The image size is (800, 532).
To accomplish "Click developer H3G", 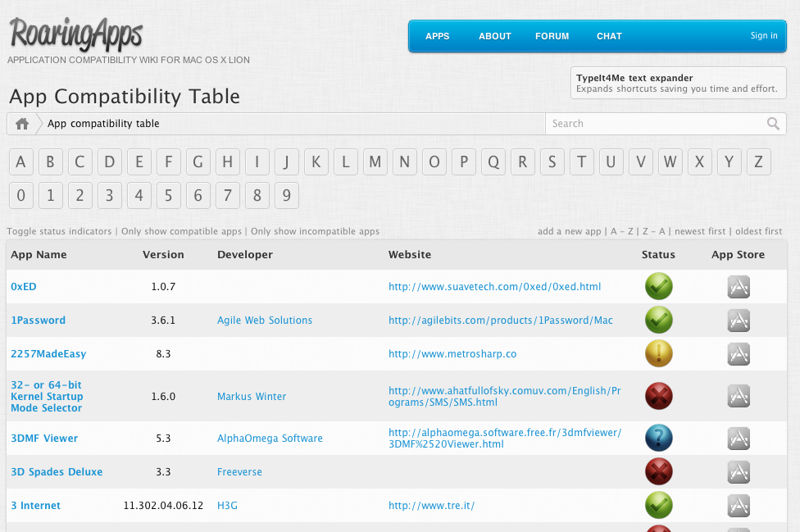I will pos(228,506).
